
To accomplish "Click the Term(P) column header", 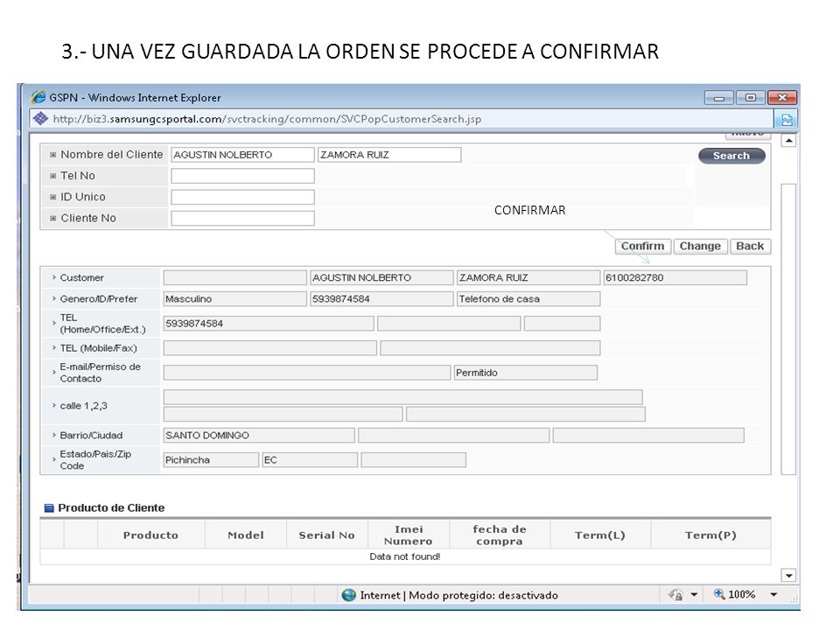I will click(710, 535).
